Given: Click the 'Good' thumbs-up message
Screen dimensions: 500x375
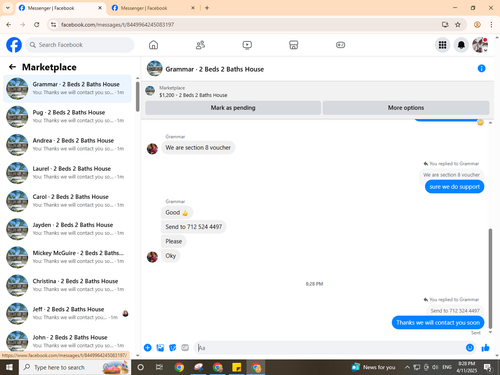Looking at the screenshot, I should tap(177, 212).
